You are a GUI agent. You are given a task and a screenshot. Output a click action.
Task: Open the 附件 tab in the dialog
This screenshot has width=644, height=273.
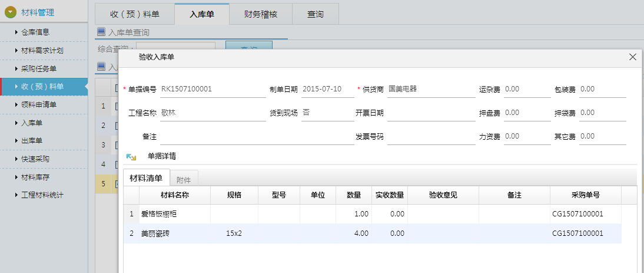point(185,178)
